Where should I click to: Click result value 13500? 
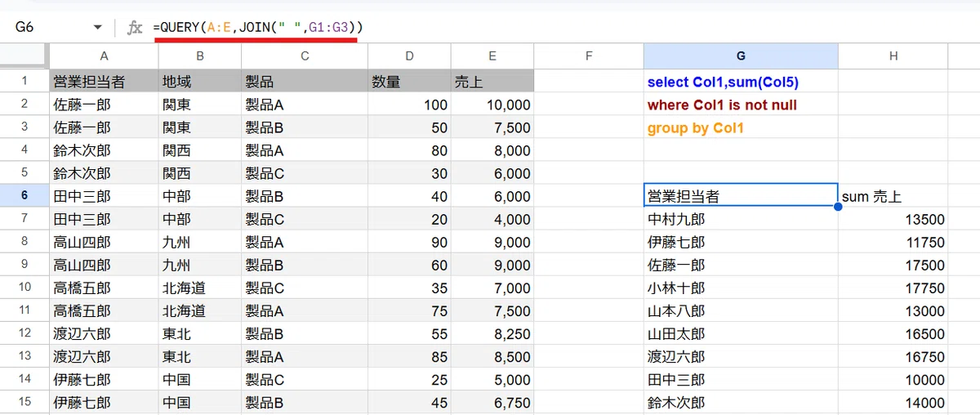[893, 219]
